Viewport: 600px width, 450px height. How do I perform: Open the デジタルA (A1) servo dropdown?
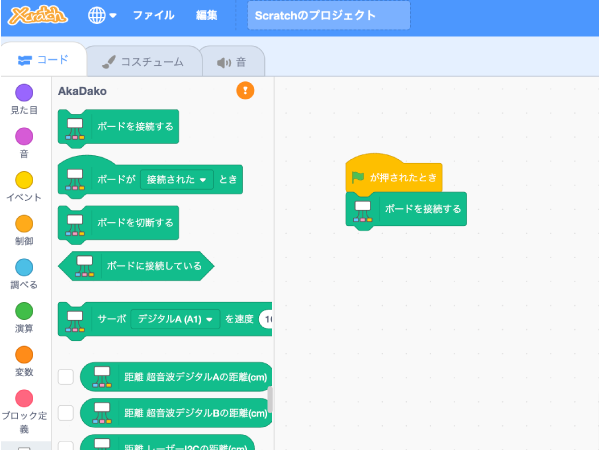click(x=175, y=320)
